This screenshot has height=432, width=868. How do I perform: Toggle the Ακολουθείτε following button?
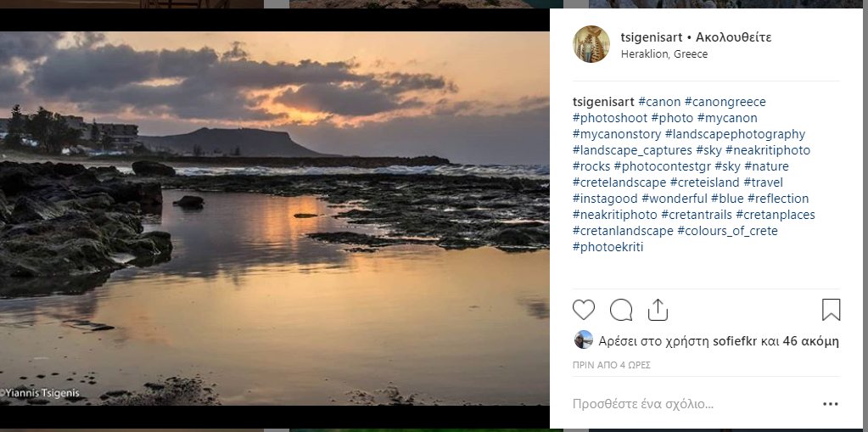coord(733,37)
